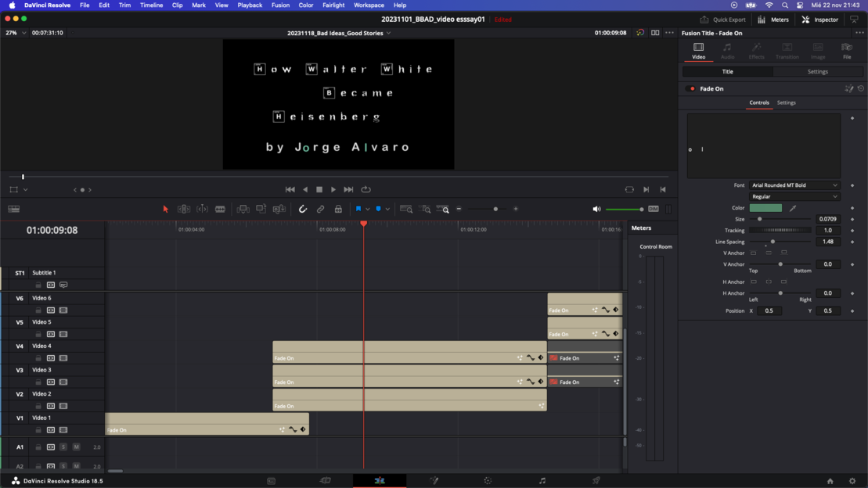Select the red arrow Selection Mode tool

coord(165,210)
